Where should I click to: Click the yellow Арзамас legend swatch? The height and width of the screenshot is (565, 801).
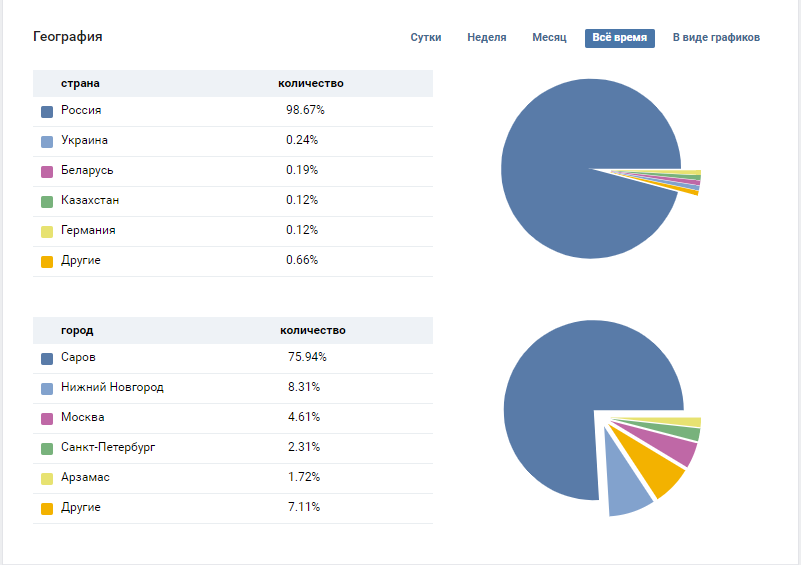pos(47,479)
